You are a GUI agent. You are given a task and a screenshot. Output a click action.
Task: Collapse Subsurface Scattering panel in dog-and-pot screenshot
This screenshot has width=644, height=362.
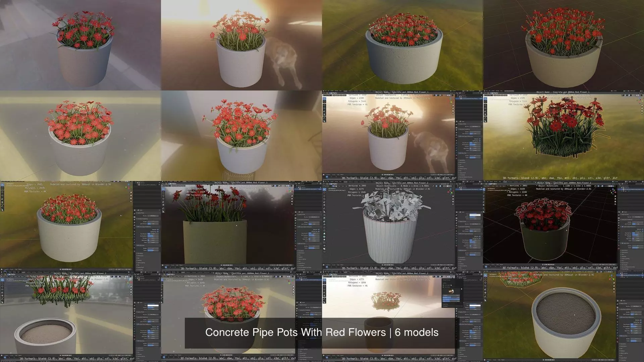click(464, 129)
